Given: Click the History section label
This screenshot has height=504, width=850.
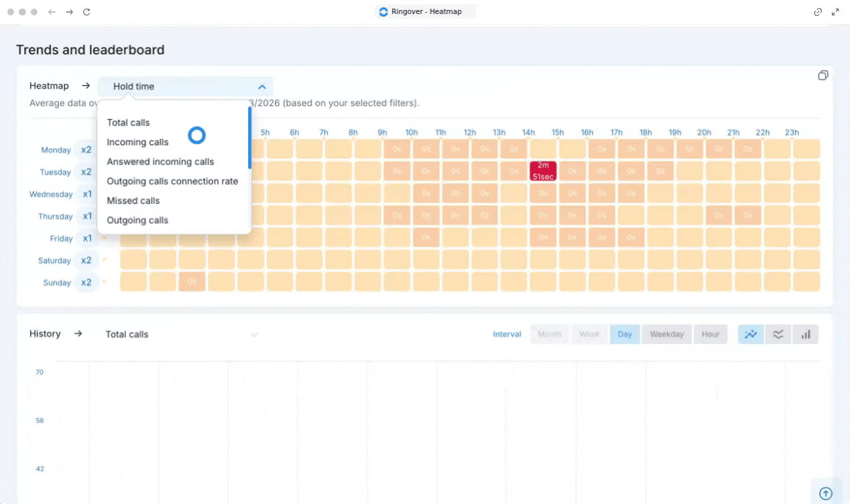Looking at the screenshot, I should [x=45, y=333].
